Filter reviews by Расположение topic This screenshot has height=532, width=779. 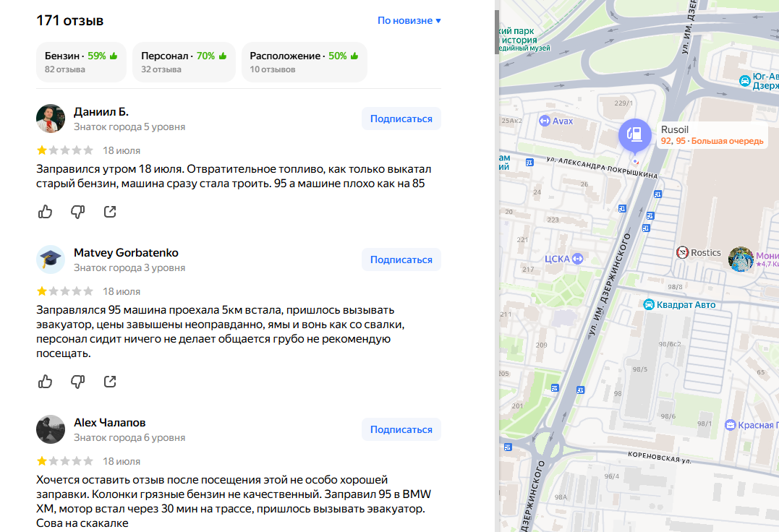pyautogui.click(x=304, y=62)
